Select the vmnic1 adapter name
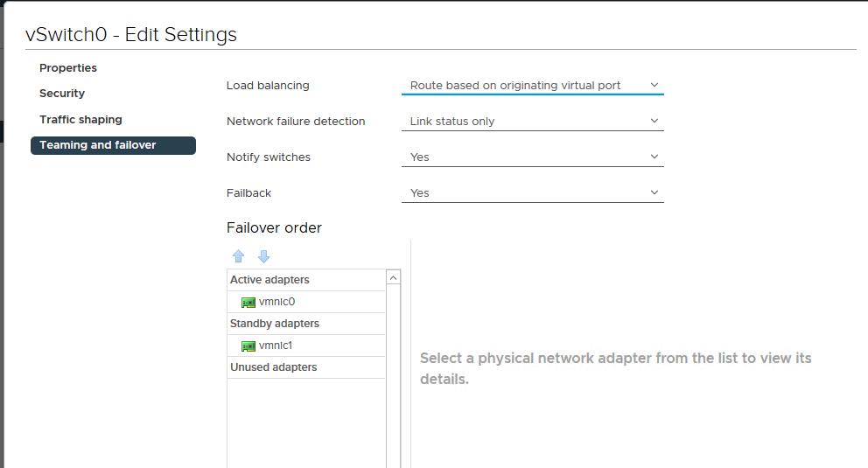The width and height of the screenshot is (868, 468). tap(276, 346)
